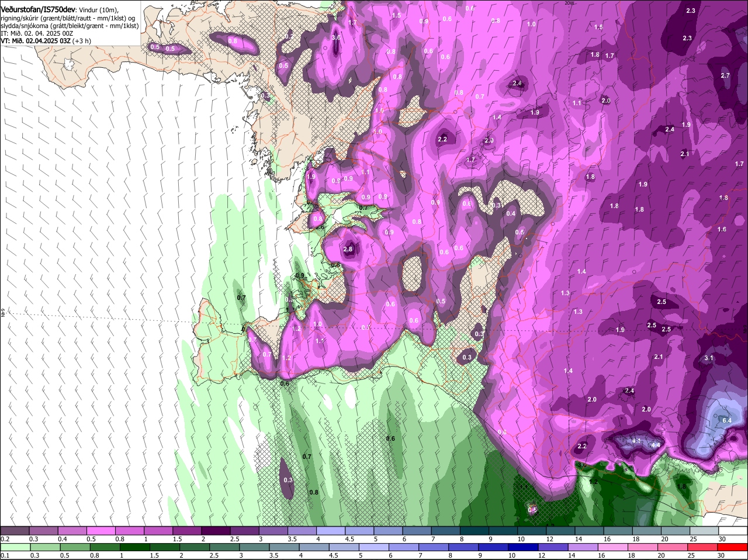Click the upper legend lavender swatch at 4

pos(331,530)
